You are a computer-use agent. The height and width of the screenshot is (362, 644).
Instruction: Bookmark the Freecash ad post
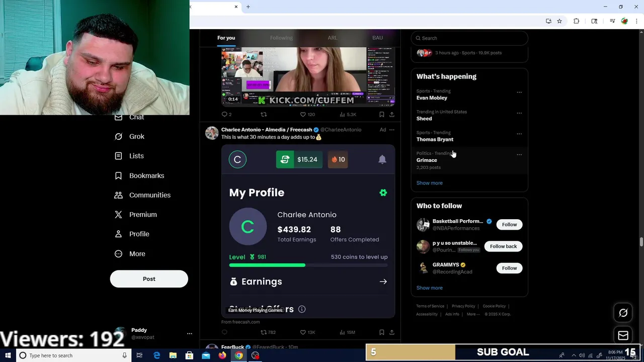382,332
